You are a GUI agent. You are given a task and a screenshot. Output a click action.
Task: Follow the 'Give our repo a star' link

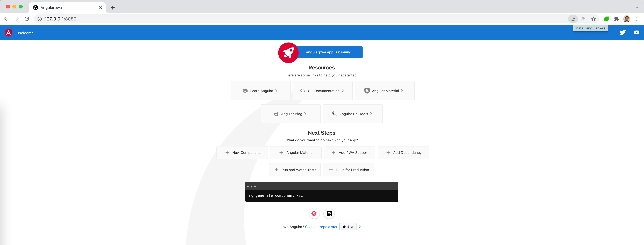coord(322,227)
